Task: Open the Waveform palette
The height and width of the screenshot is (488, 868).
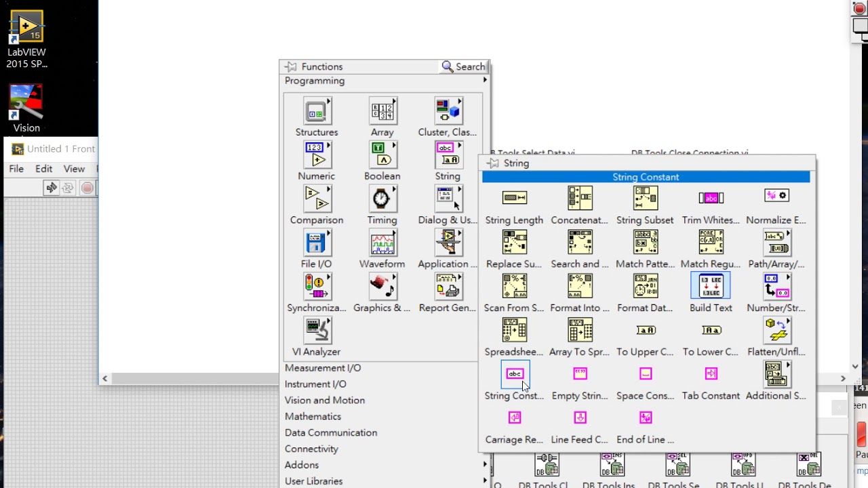Action: pyautogui.click(x=382, y=244)
